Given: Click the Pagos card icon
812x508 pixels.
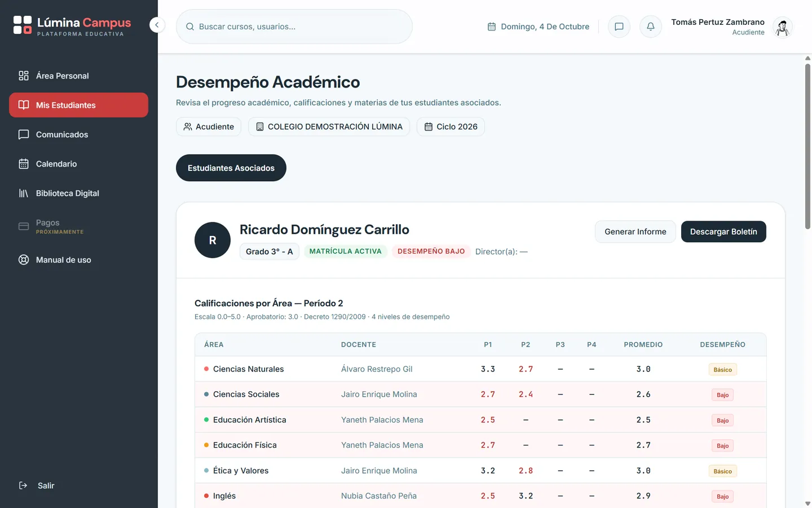Looking at the screenshot, I should 24,226.
